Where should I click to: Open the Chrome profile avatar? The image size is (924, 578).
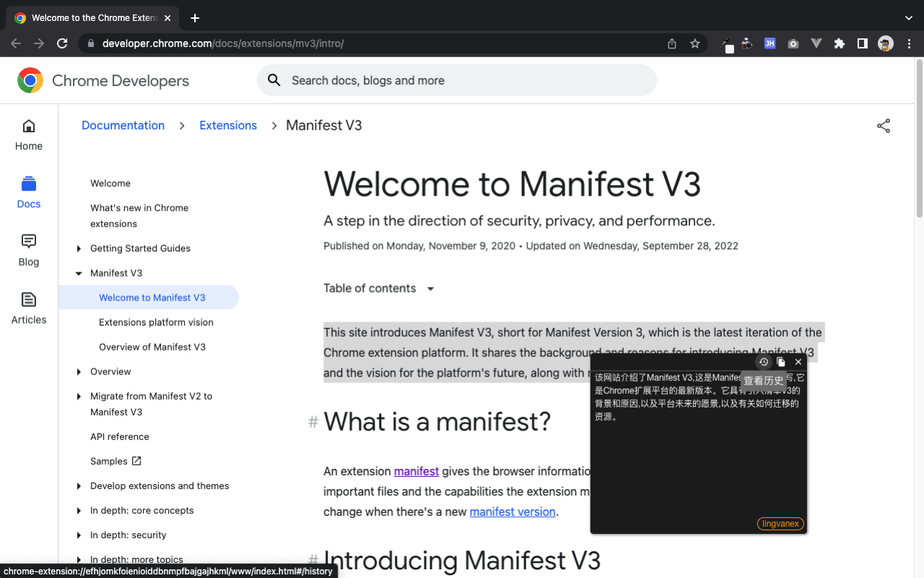coord(886,43)
